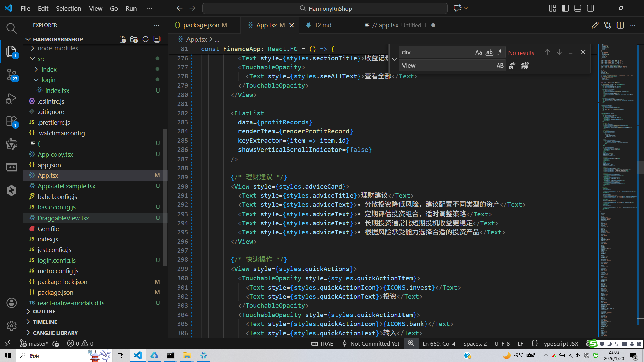Enable regular expression search toggle
The image size is (644, 362).
(500, 52)
